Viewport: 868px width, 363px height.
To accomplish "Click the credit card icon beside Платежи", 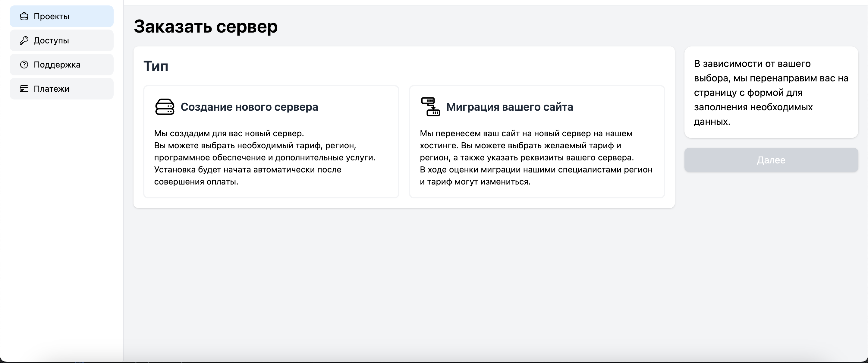I will [x=24, y=89].
